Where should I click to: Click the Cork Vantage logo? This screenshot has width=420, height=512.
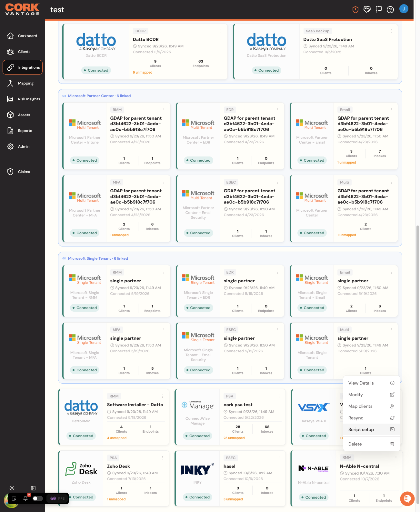(23, 9)
